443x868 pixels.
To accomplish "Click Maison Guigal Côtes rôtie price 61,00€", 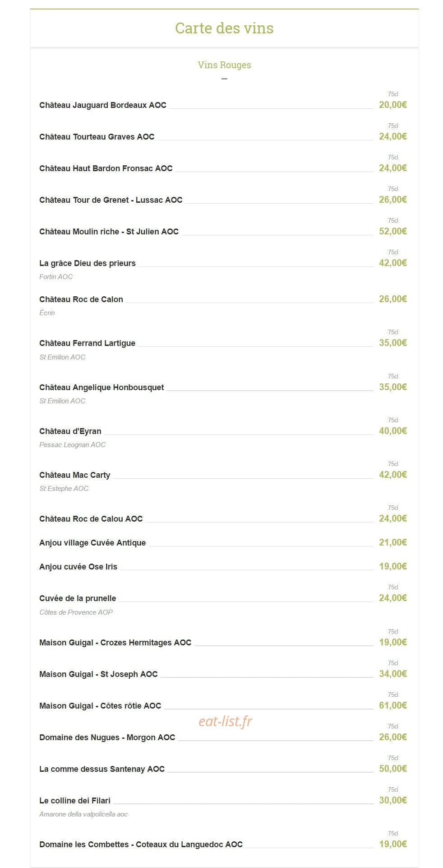I will [393, 705].
